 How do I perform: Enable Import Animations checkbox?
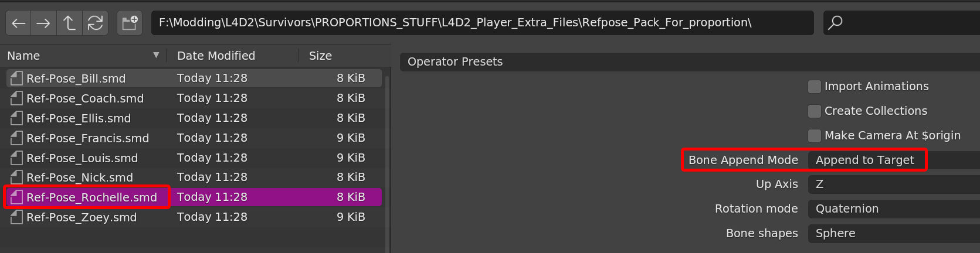tap(814, 87)
